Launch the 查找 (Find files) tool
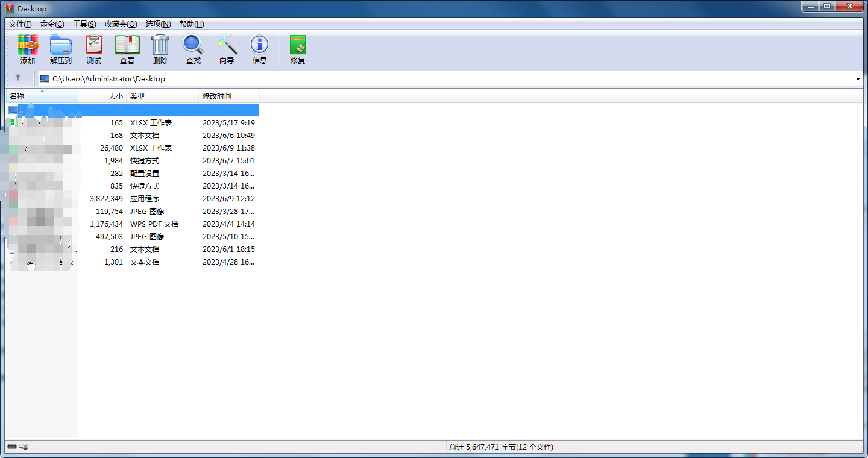This screenshot has width=868, height=458. pos(193,49)
